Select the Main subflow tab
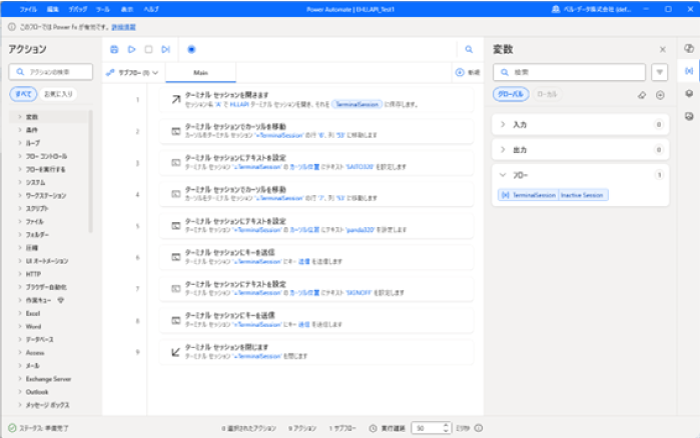This screenshot has width=700, height=438. 200,73
